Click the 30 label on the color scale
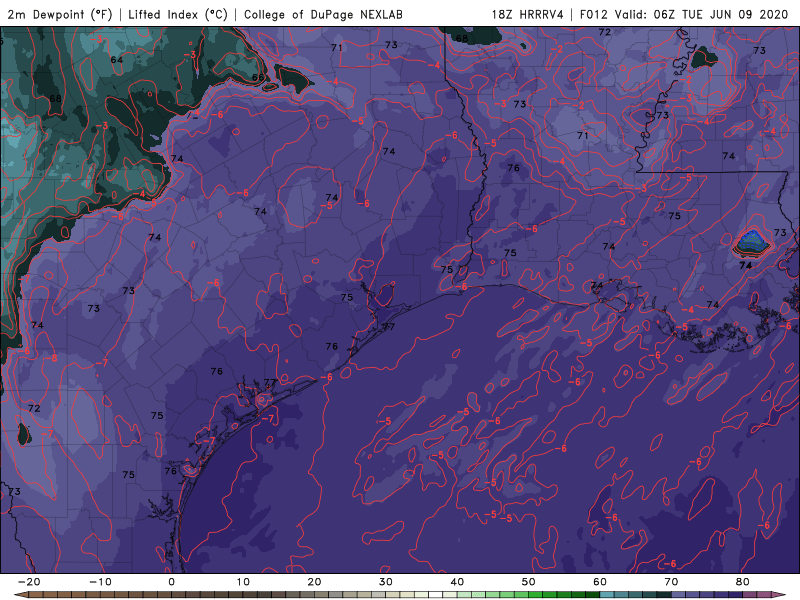This screenshot has height=600, width=800. [x=386, y=582]
